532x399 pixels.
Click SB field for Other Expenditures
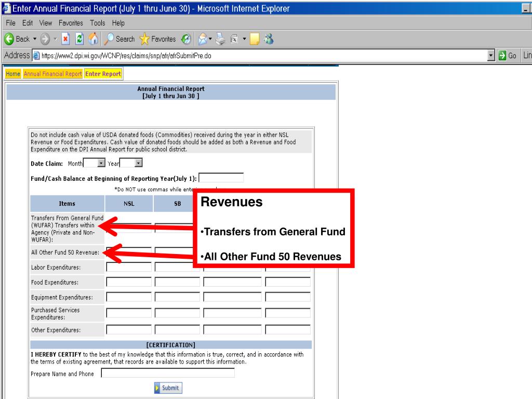[177, 329]
